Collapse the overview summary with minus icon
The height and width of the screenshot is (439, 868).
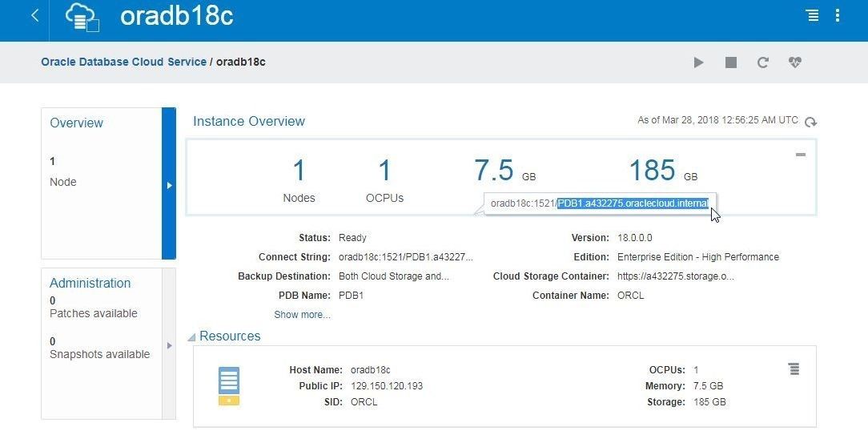click(x=801, y=155)
